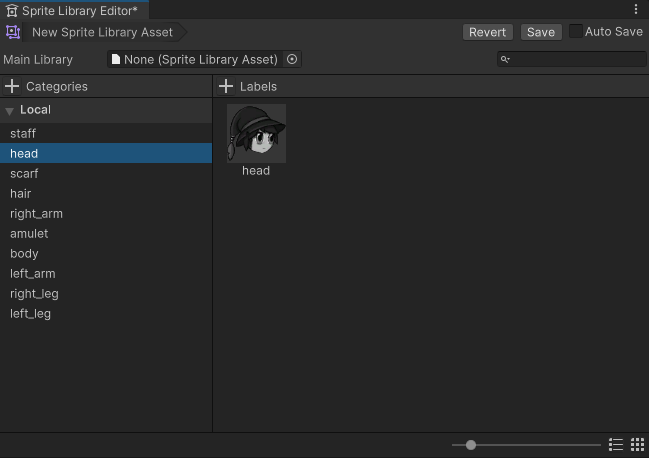
Task: Choose the right_arm category
Action: pyautogui.click(x=36, y=214)
